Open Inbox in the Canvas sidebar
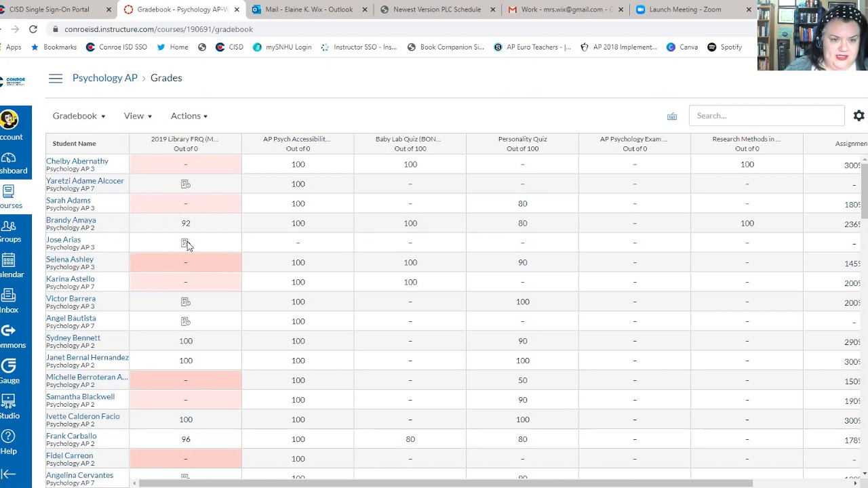This screenshot has height=488, width=868. pos(9,301)
